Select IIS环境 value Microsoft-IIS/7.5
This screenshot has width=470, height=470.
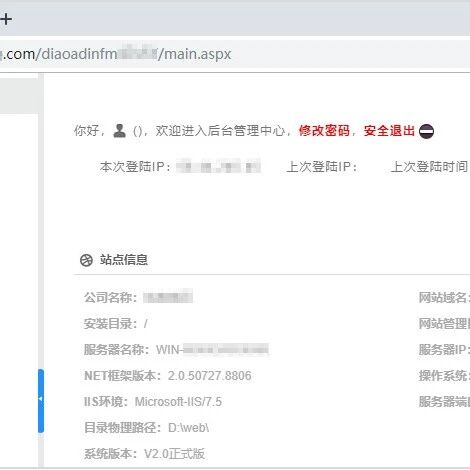point(178,402)
